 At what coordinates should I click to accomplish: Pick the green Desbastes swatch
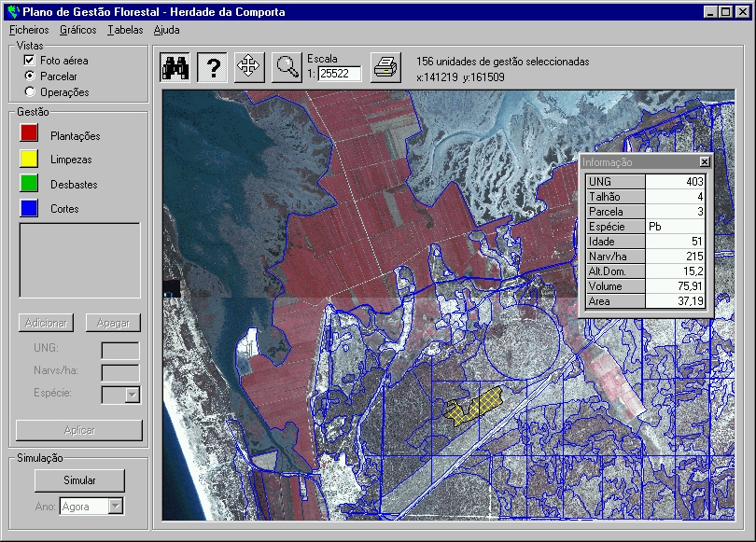click(x=29, y=183)
